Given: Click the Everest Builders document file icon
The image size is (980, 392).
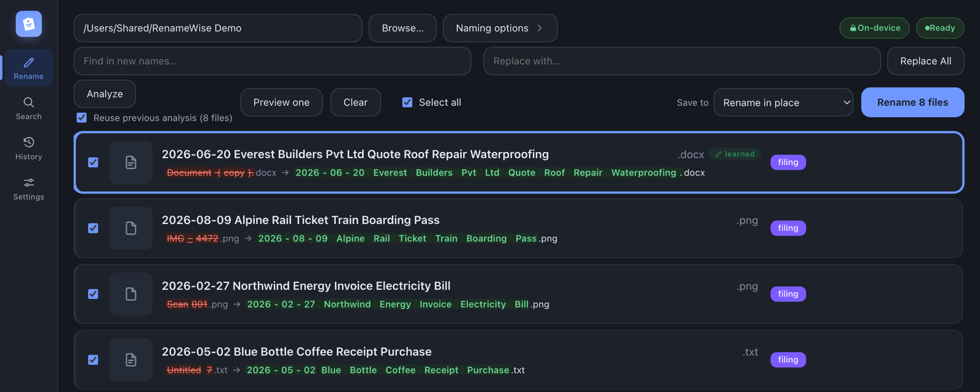Looking at the screenshot, I should click(131, 162).
